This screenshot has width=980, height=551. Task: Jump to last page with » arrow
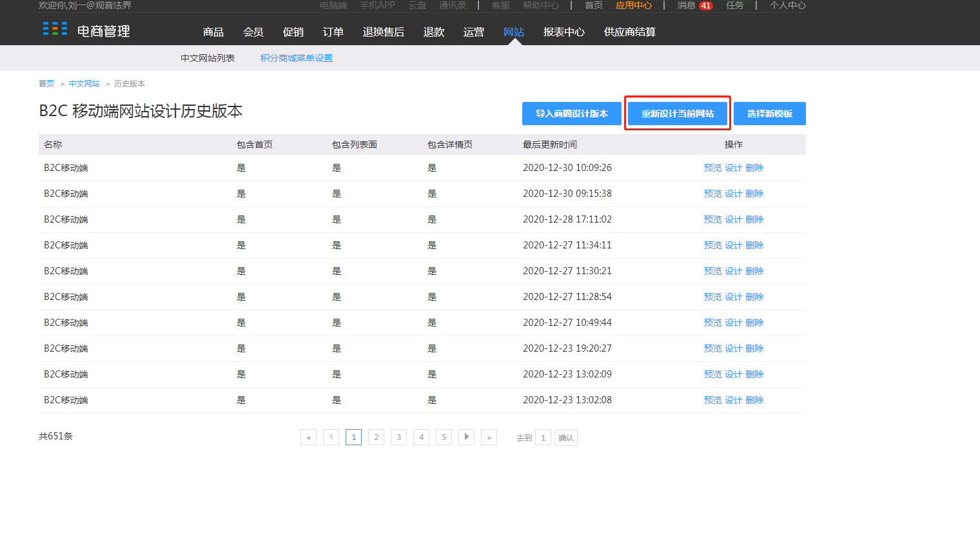(489, 437)
